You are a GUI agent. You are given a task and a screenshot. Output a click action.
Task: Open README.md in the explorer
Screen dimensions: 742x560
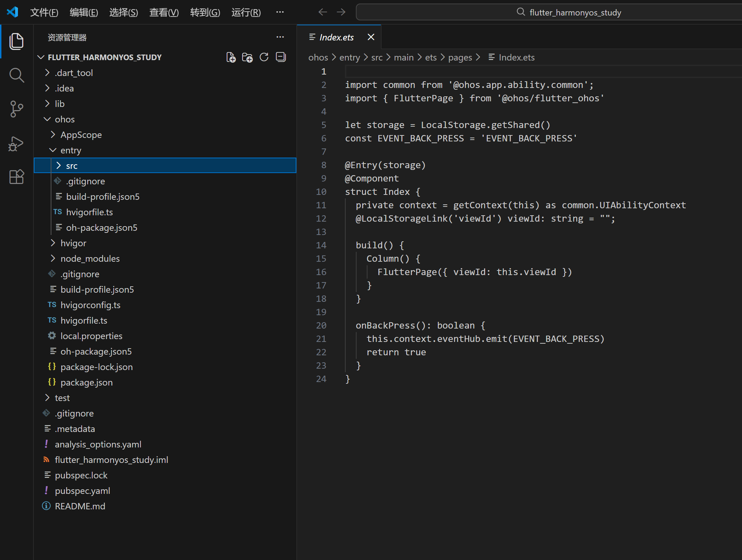80,506
